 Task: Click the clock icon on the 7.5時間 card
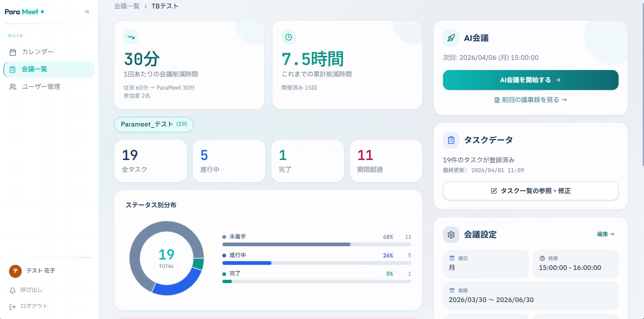tap(288, 37)
